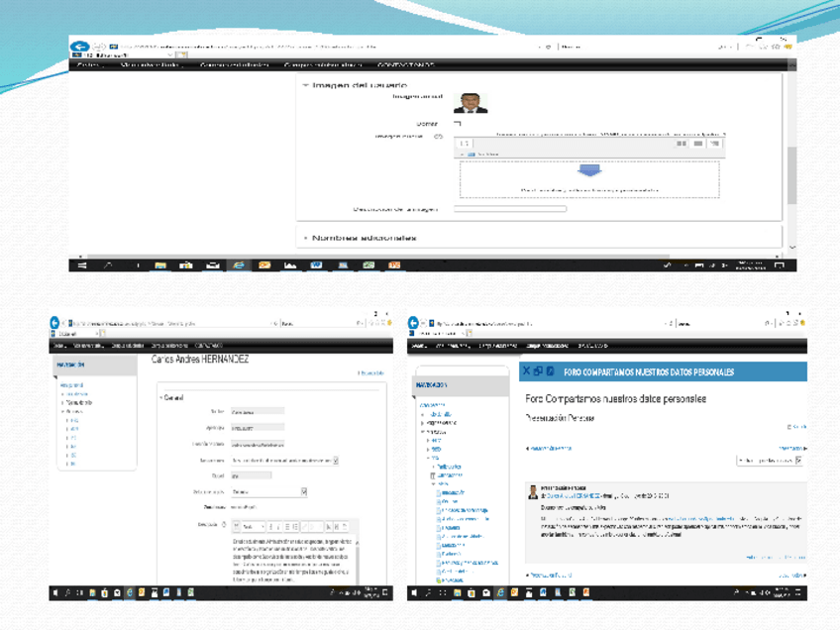This screenshot has height=630, width=840.
Task: Open the paragraph format dropdown in the description editor
Action: click(x=254, y=527)
